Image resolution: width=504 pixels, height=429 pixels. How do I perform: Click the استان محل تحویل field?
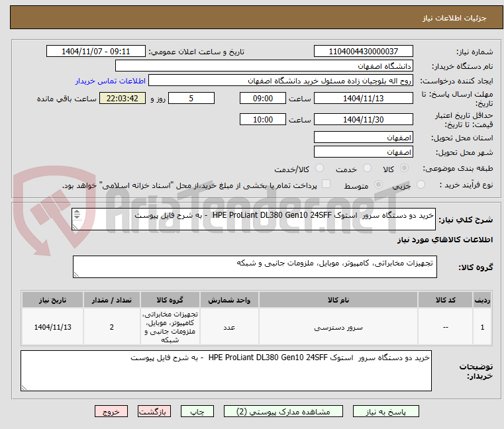(363, 137)
